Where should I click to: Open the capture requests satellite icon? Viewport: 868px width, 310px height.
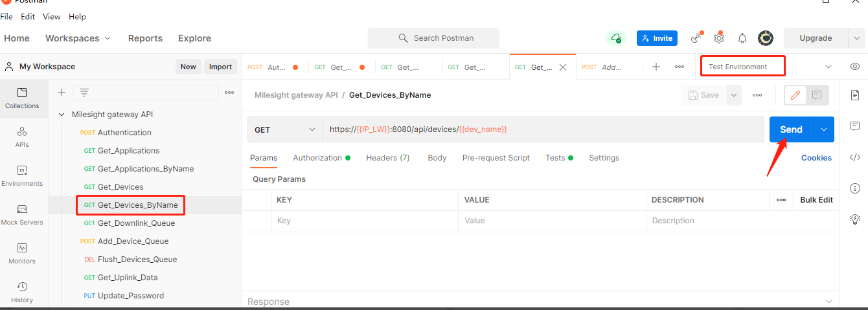697,38
